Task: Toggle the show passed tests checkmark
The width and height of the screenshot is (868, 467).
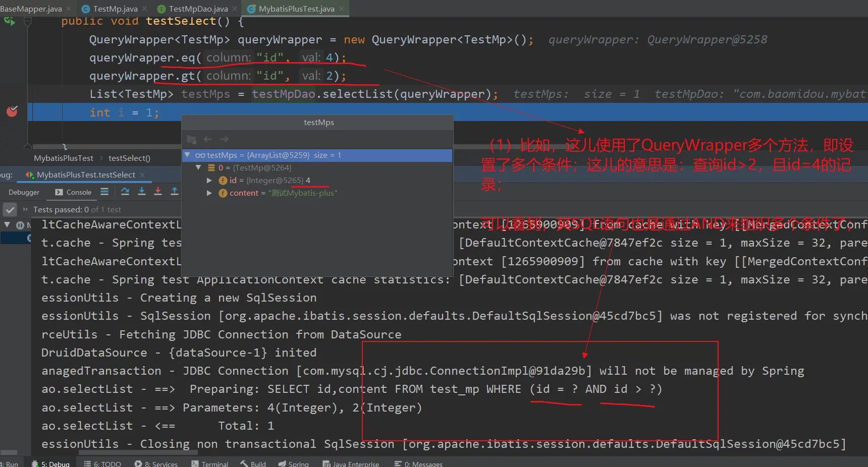Action: [x=10, y=210]
